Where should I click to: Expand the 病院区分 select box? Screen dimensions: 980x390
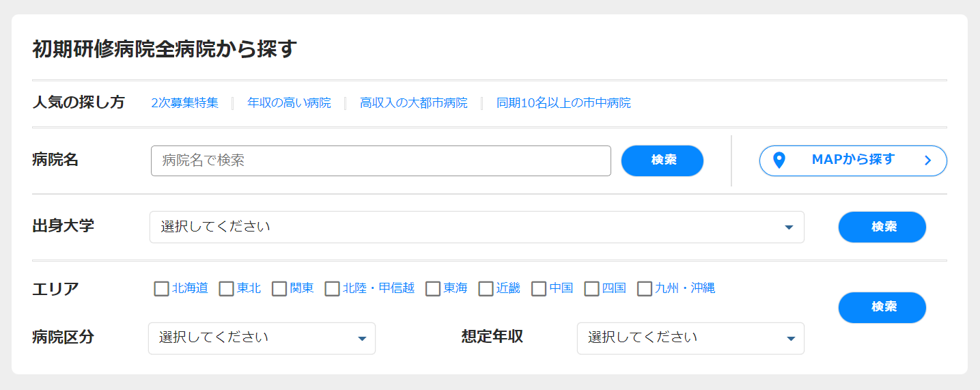(262, 338)
